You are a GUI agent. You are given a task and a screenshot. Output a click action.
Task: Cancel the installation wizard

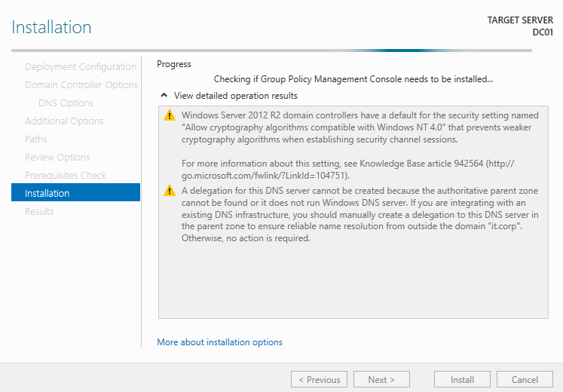[x=525, y=379]
